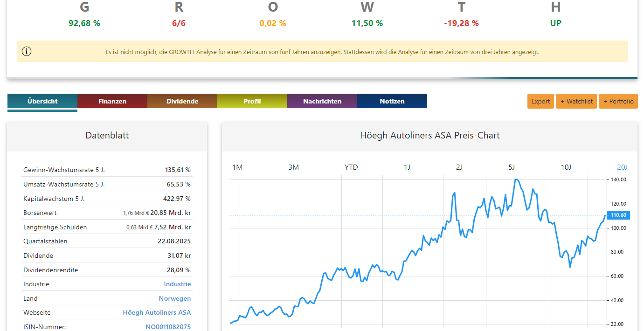Viewport: 644px width, 331px height.
Task: Open the Industrie link
Action: tap(177, 284)
